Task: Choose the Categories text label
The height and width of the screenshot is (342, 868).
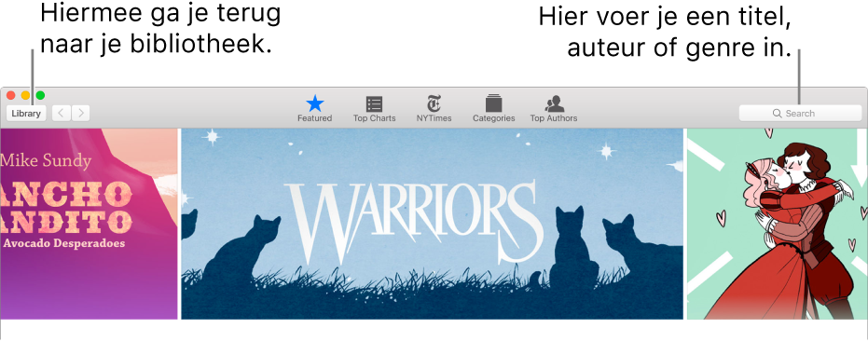Action: [493, 117]
